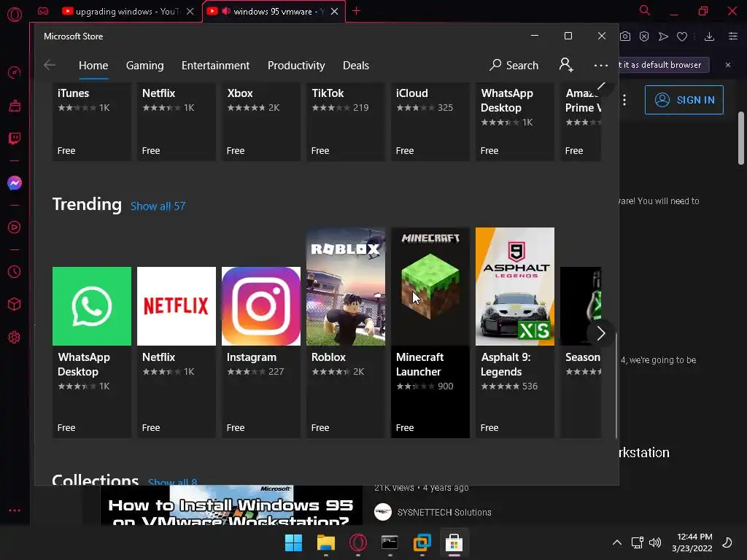The image size is (747, 560).
Task: Open the terminal icon on taskbar
Action: [390, 542]
